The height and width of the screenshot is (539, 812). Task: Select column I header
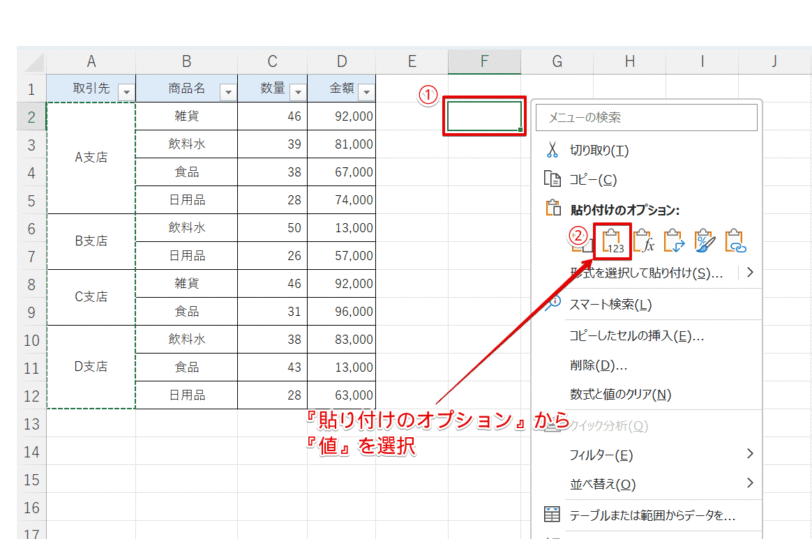[702, 62]
